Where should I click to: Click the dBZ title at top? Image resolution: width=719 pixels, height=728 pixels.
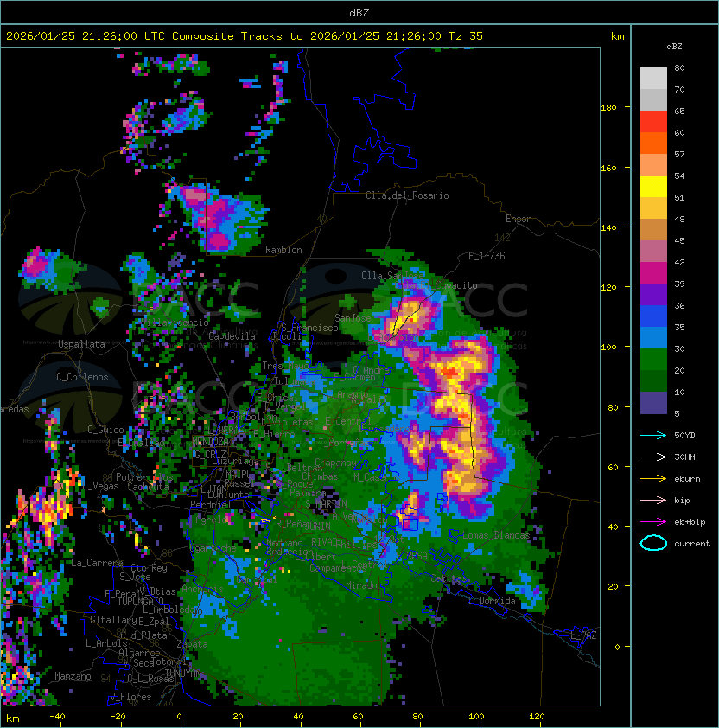pyautogui.click(x=359, y=13)
